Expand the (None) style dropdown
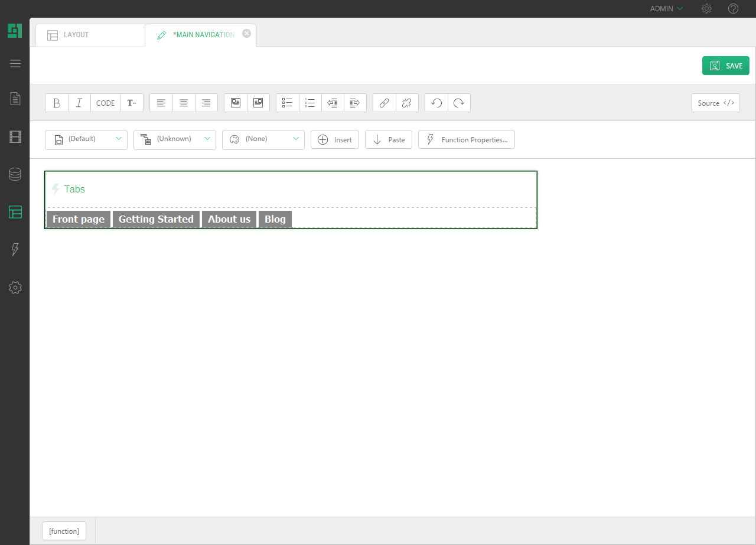756x545 pixels. pos(263,139)
